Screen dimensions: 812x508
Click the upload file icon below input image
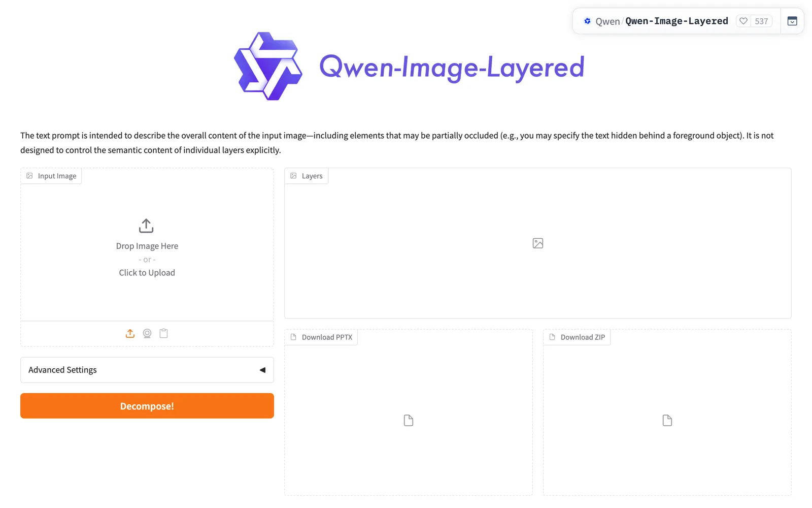[130, 333]
